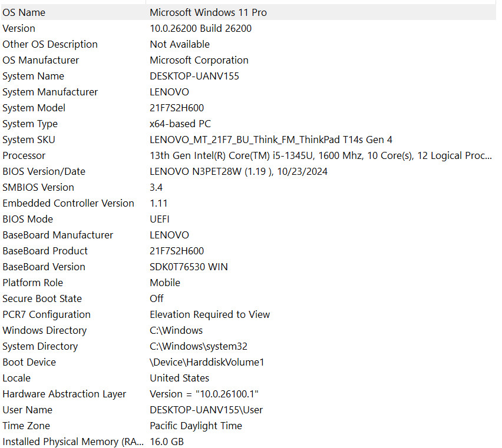Click the System Name value 'DESKTOP-UANV155'
This screenshot has width=502, height=448.
coord(194,76)
